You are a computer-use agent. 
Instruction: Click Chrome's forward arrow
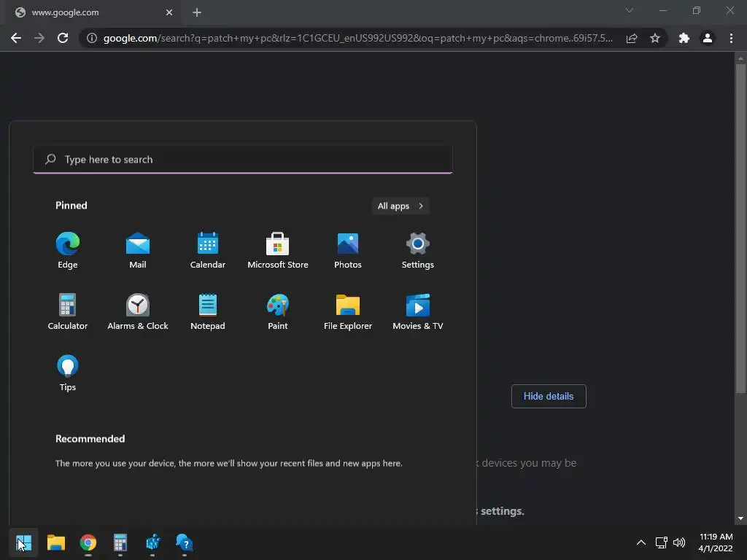pos(39,38)
